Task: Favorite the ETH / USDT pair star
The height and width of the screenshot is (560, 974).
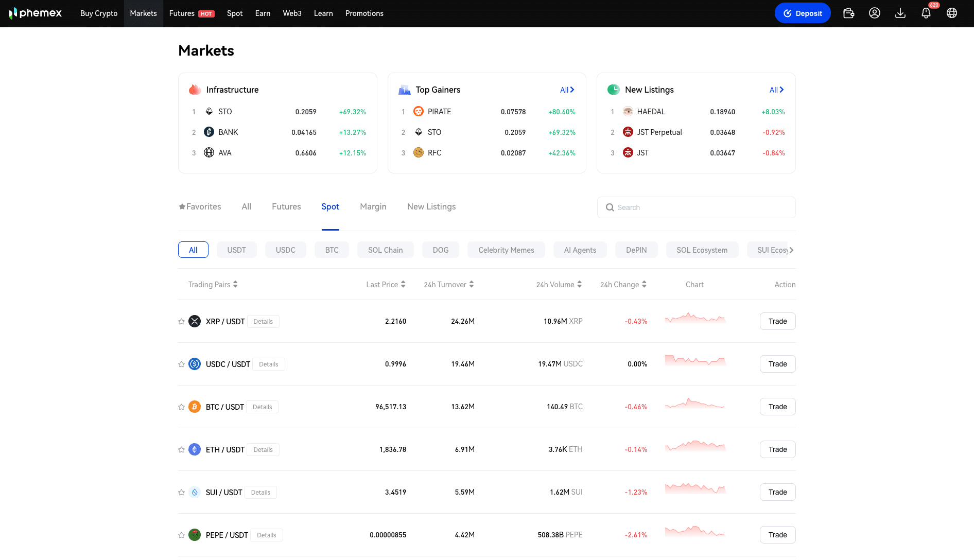Action: coord(181,450)
